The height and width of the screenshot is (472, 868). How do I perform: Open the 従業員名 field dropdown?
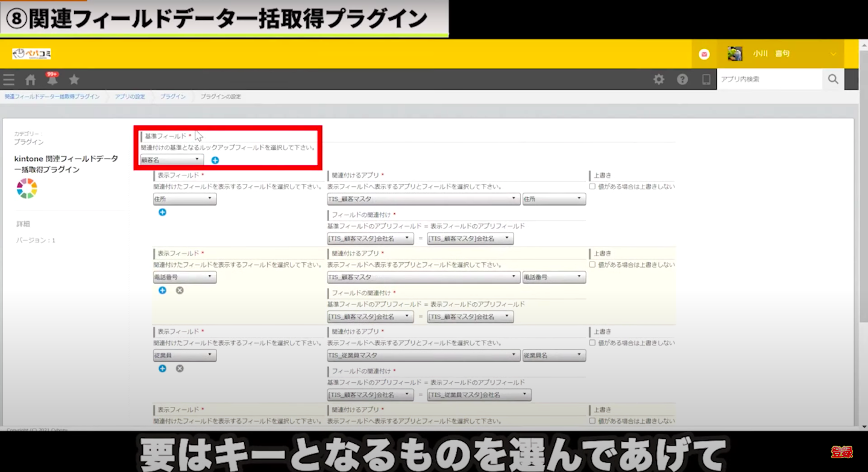point(553,356)
